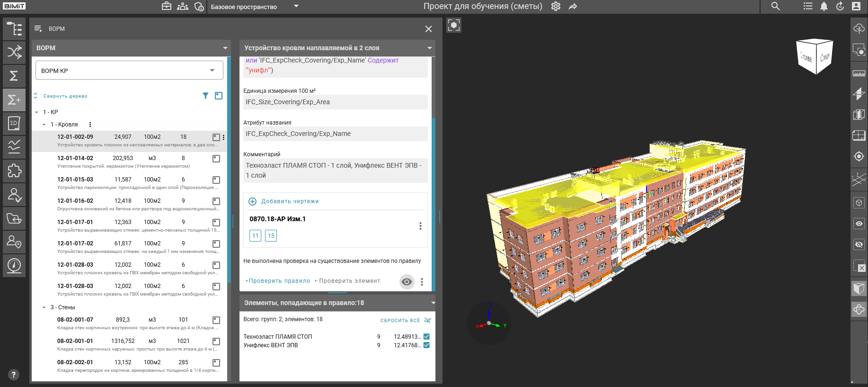Open drawing sheet 15 button
This screenshot has height=387, width=868.
pyautogui.click(x=271, y=236)
